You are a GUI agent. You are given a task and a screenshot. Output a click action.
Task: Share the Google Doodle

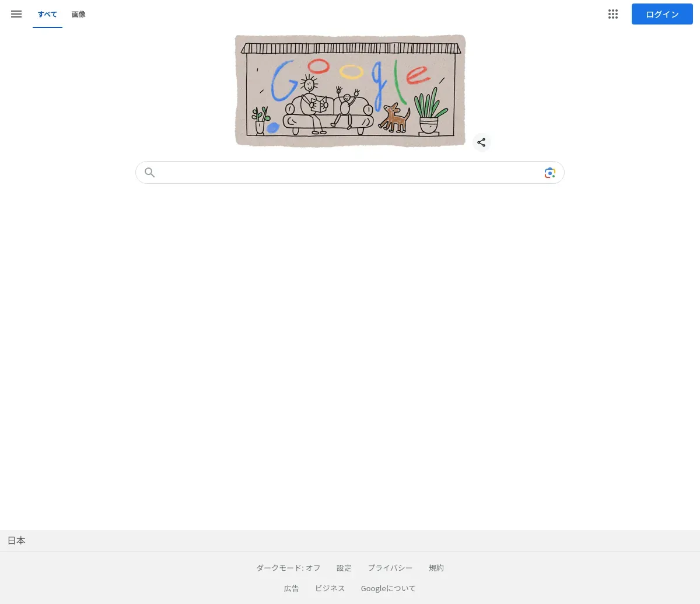(481, 142)
